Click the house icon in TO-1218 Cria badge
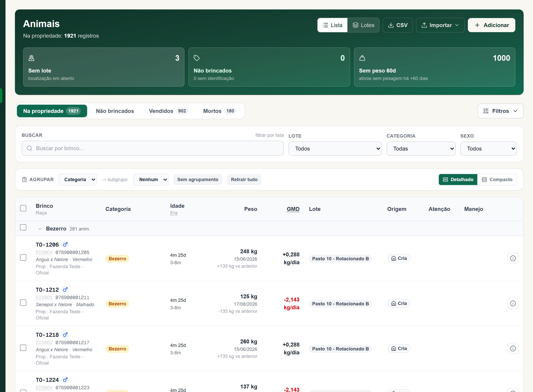 (x=394, y=348)
